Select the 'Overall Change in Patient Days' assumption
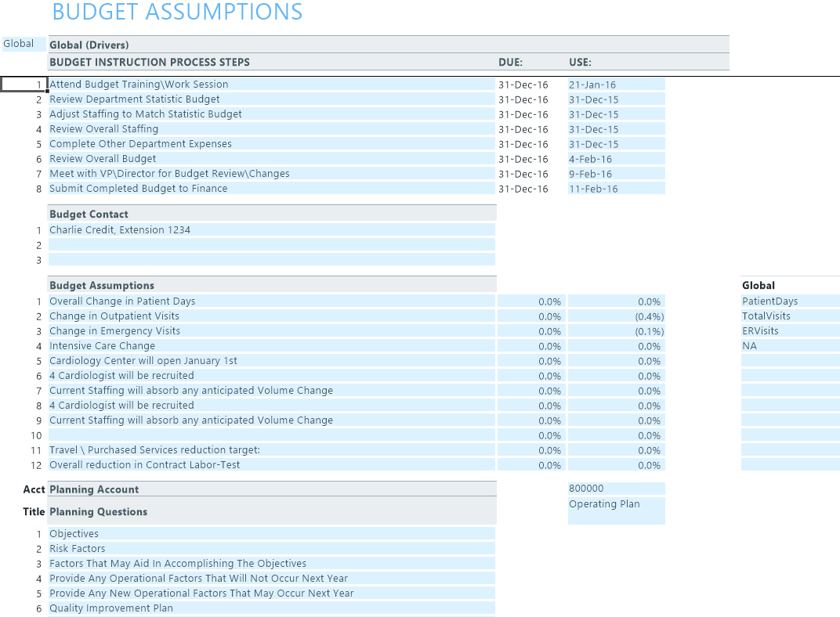 [122, 301]
